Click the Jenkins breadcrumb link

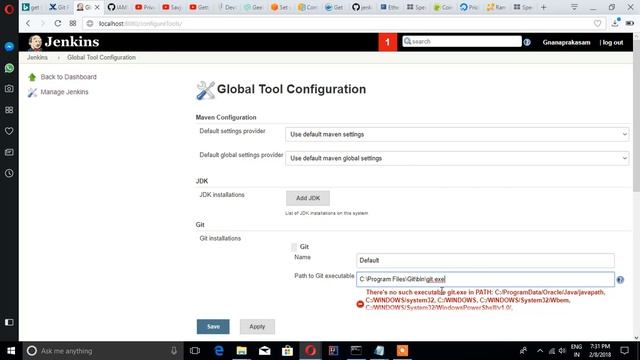pos(37,58)
